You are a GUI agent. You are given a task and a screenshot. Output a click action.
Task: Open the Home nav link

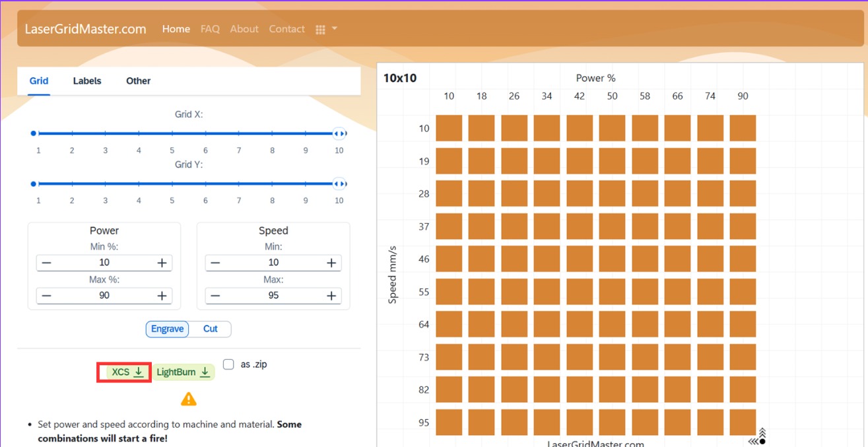coord(176,29)
